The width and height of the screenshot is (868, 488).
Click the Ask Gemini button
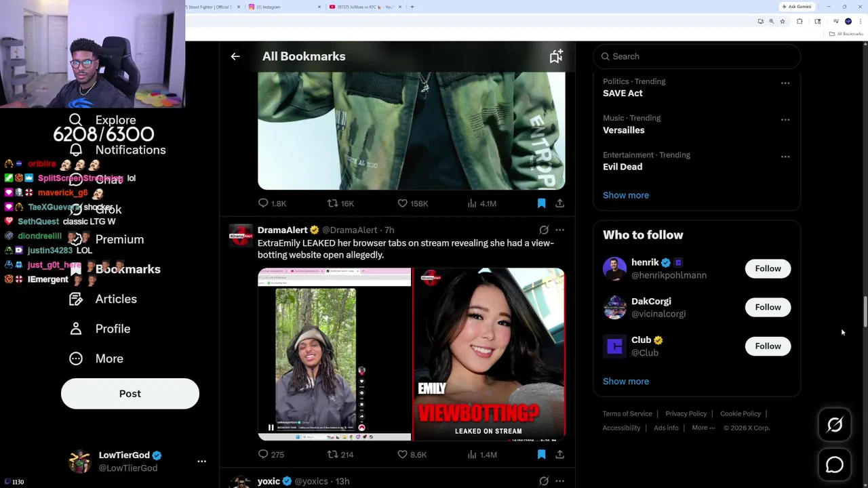pyautogui.click(x=797, y=7)
